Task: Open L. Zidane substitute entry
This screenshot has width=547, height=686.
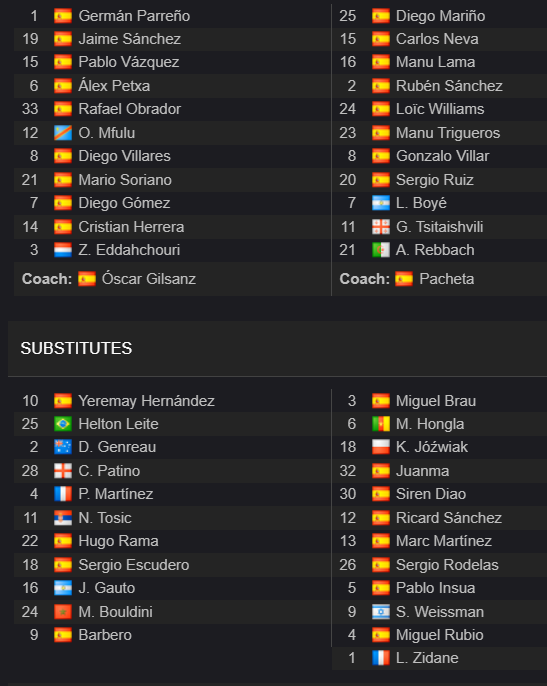Action: (439, 658)
